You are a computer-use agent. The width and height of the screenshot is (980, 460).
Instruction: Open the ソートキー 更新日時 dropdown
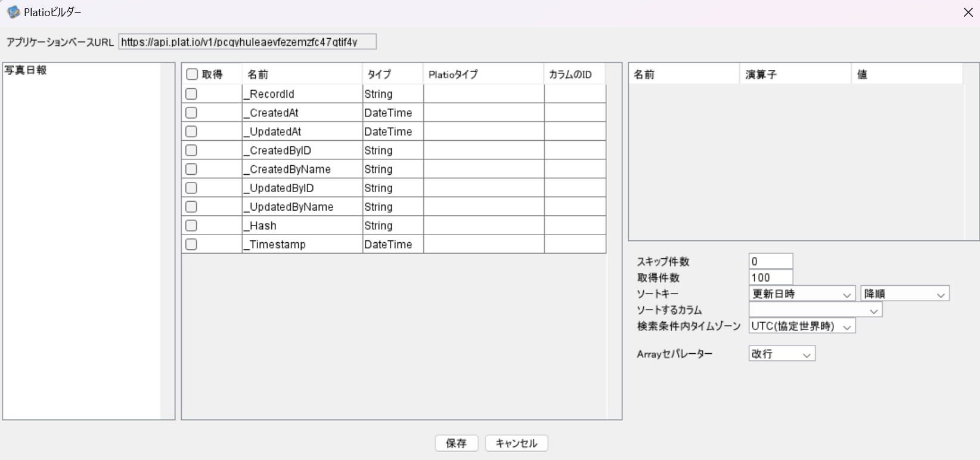pyautogui.click(x=802, y=294)
